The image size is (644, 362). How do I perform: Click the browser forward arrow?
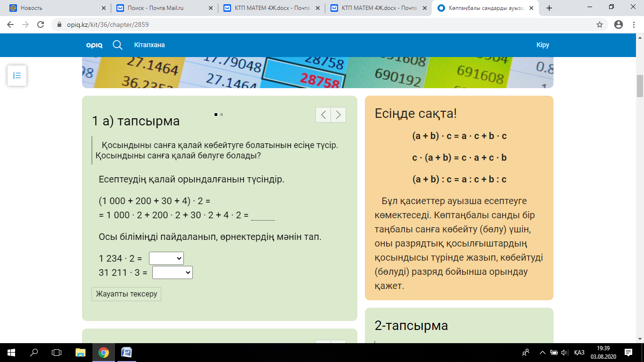click(25, 25)
